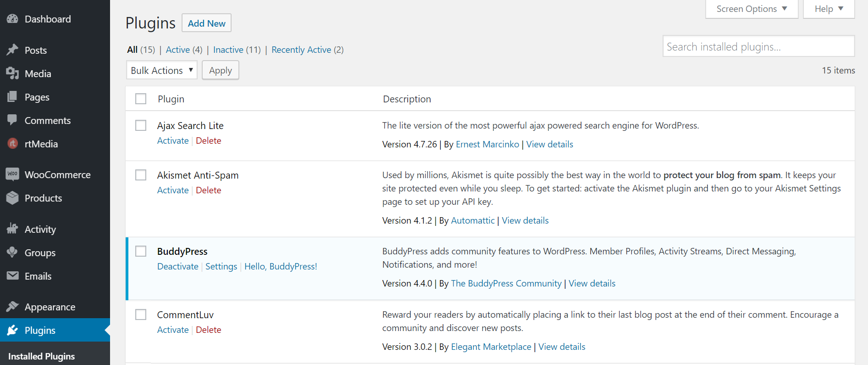Click the Plugin column header
Screen dimensions: 868x365
point(171,99)
